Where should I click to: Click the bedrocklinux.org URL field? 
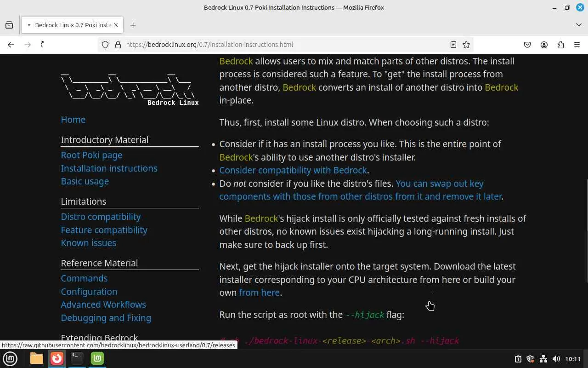[x=285, y=45]
